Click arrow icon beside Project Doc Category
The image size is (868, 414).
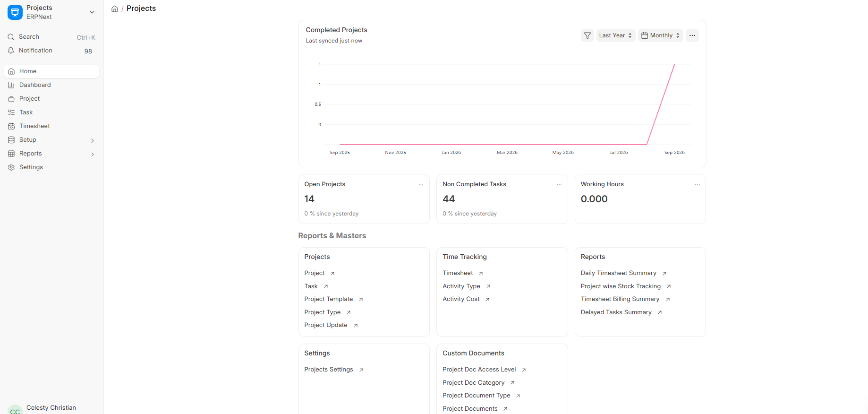click(x=512, y=383)
